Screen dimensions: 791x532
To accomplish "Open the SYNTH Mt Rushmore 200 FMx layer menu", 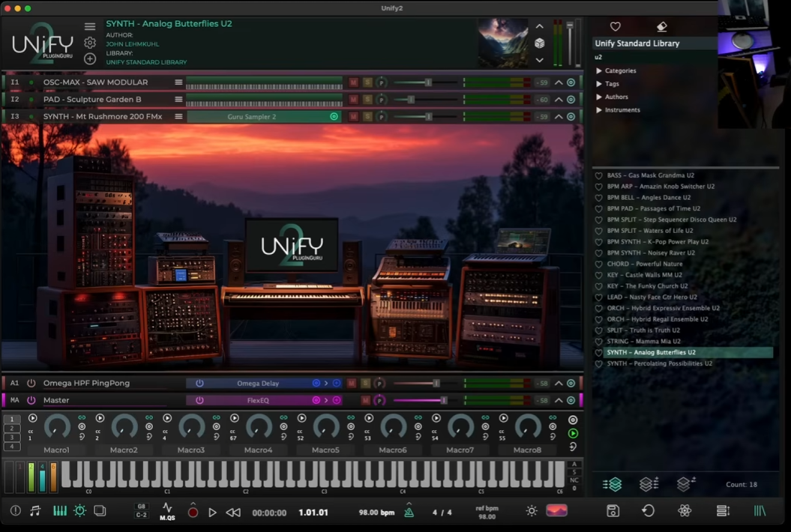I will click(178, 116).
